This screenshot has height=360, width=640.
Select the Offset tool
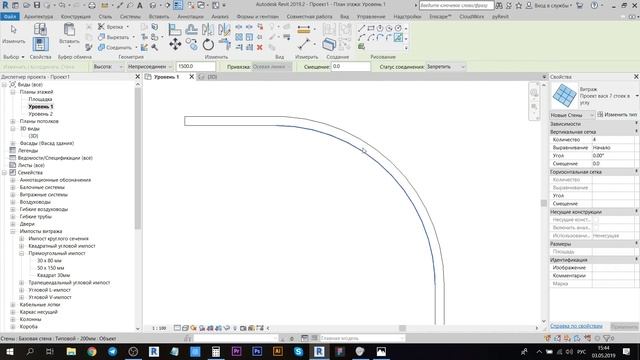(x=191, y=29)
